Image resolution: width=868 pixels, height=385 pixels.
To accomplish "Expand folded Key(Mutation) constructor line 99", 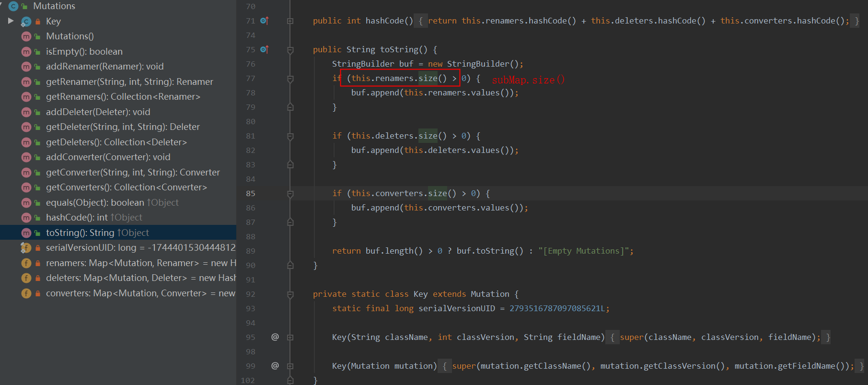I will [x=290, y=366].
